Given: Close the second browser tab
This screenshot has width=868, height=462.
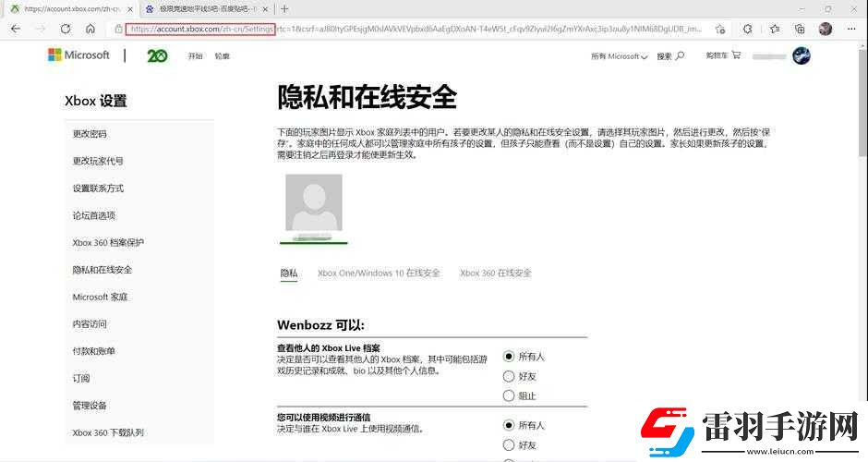Looking at the screenshot, I should coord(266,9).
